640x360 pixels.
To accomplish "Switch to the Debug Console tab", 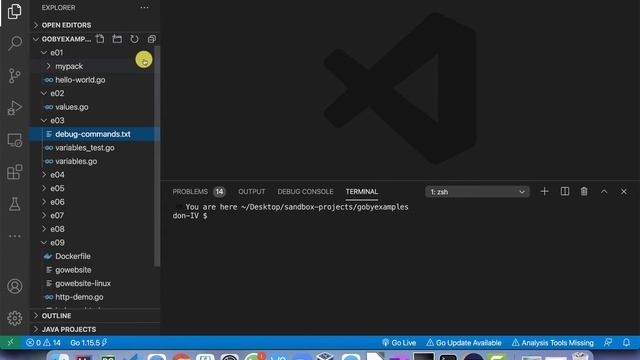I will coord(305,191).
